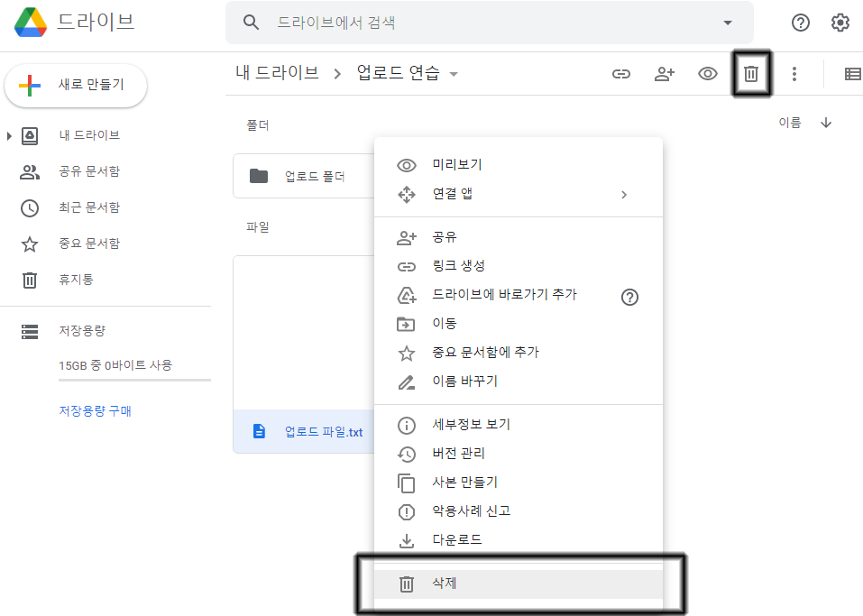The image size is (863, 616).
Task: Click the toolbar get-link icon
Action: tap(620, 74)
